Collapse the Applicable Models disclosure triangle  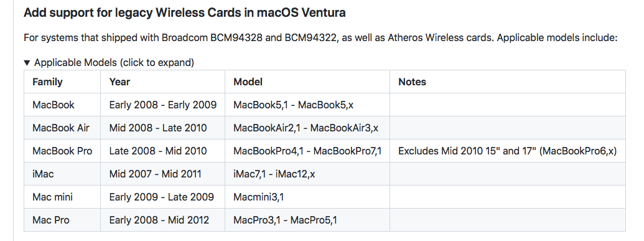27,63
